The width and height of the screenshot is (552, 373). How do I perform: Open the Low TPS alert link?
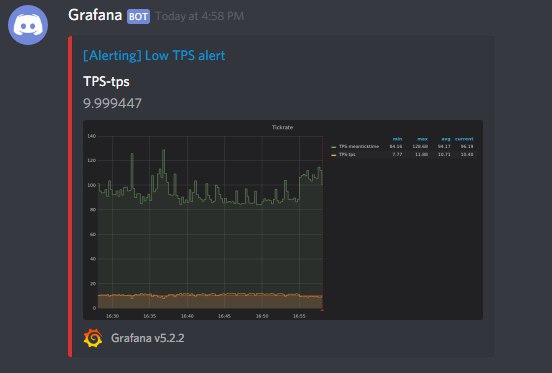[154, 56]
